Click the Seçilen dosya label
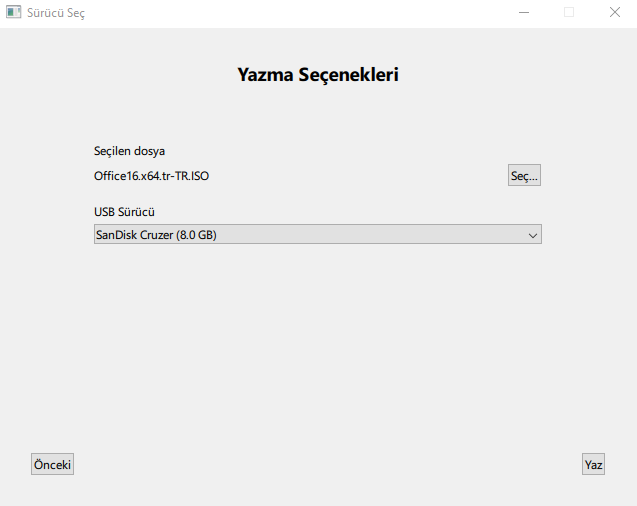The image size is (637, 506). (x=129, y=152)
